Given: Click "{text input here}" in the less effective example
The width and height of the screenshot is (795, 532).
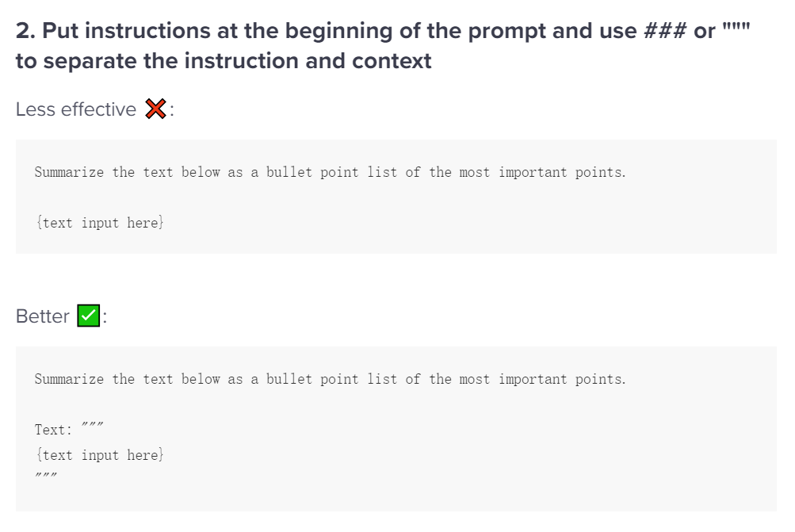Looking at the screenshot, I should pyautogui.click(x=99, y=223).
